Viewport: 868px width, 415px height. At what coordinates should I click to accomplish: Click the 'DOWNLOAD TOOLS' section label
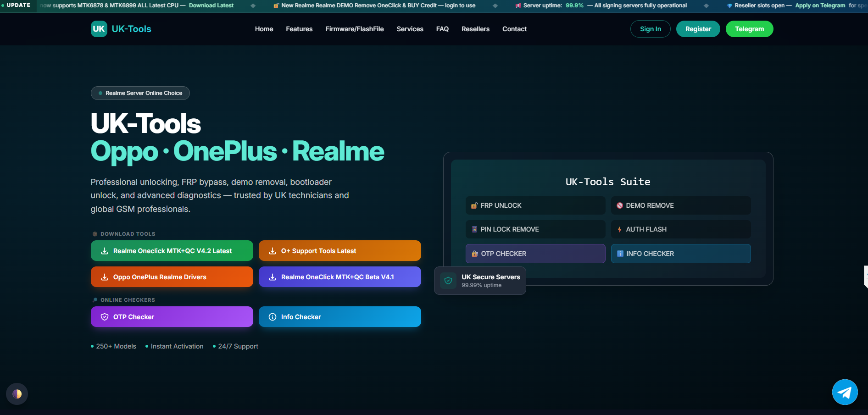(x=128, y=234)
